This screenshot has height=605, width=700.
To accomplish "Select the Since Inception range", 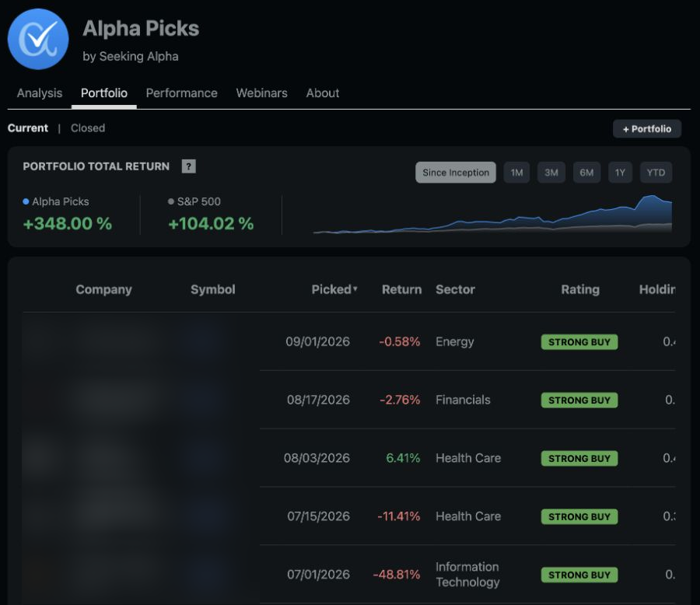I will point(456,173).
